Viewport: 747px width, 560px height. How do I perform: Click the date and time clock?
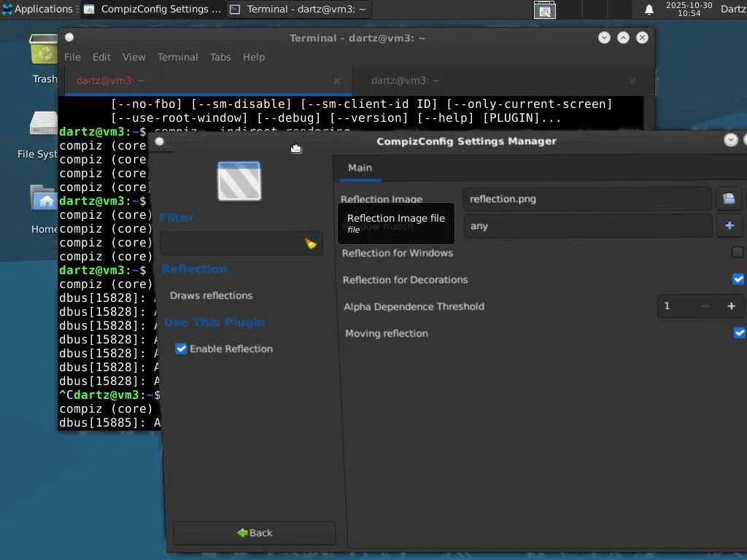pyautogui.click(x=689, y=9)
